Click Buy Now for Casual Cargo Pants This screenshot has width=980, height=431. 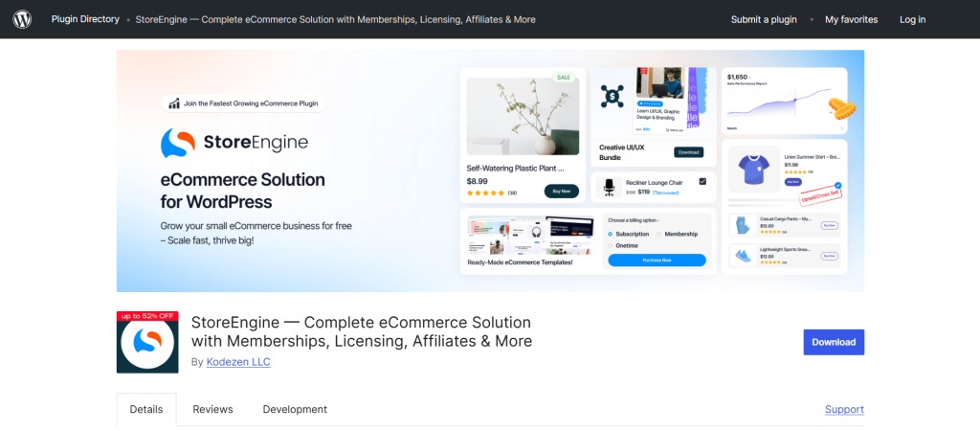click(829, 225)
